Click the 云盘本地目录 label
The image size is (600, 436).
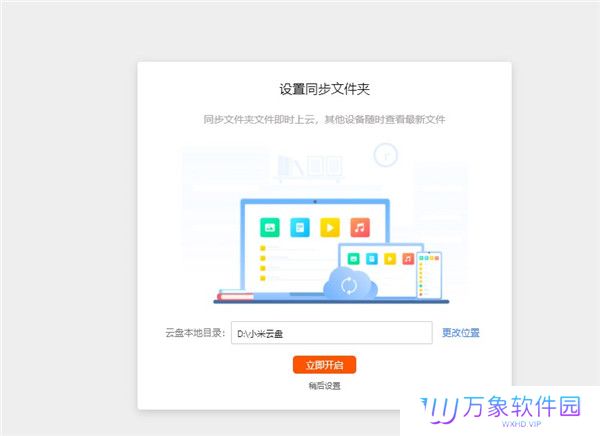click(195, 333)
